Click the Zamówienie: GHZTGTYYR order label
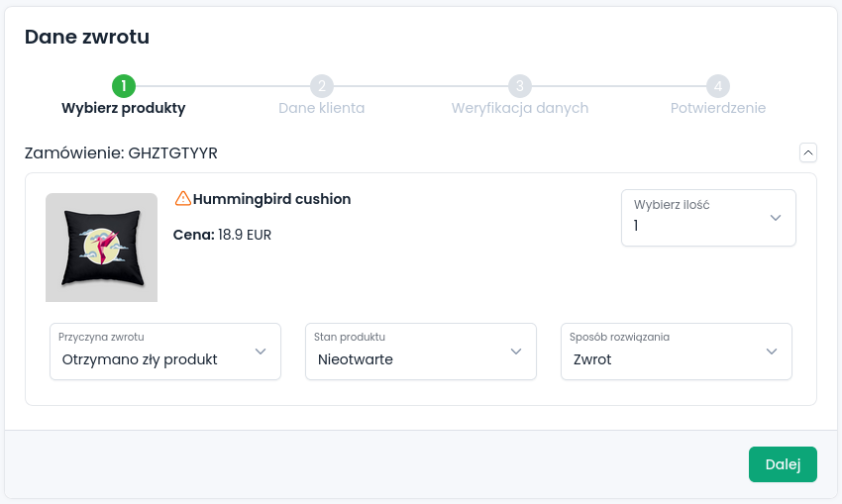The image size is (842, 504). (121, 153)
